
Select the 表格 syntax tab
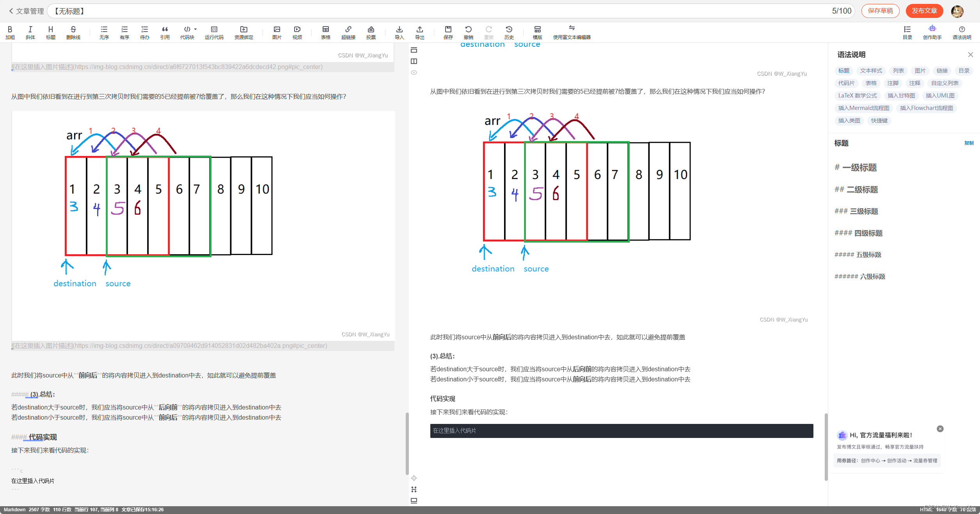pyautogui.click(x=871, y=83)
